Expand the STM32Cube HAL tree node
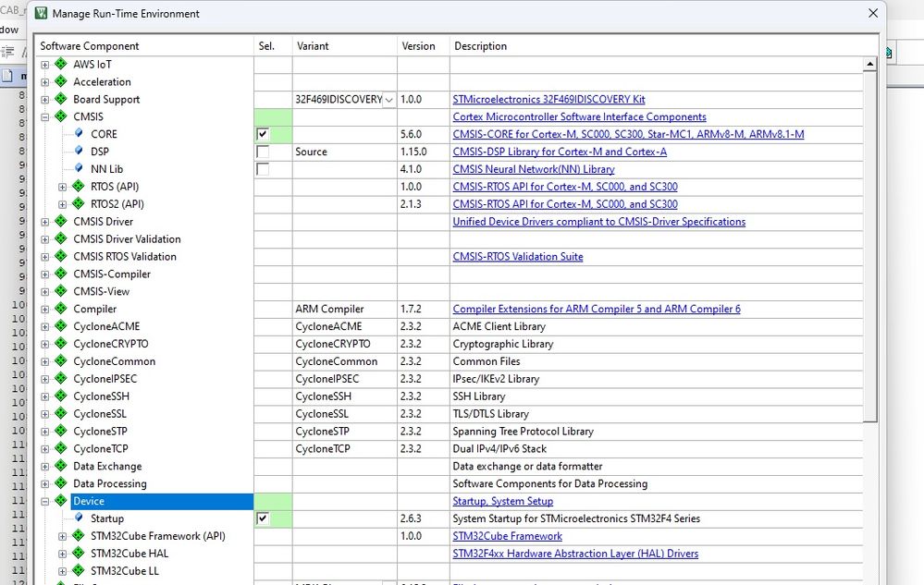924x585 pixels. pos(63,554)
